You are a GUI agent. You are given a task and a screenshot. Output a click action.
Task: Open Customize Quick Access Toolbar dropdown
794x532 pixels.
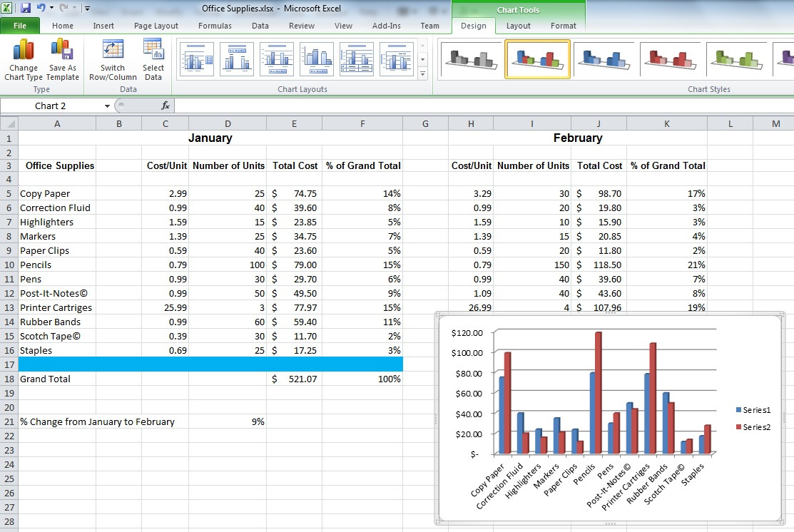pos(87,9)
